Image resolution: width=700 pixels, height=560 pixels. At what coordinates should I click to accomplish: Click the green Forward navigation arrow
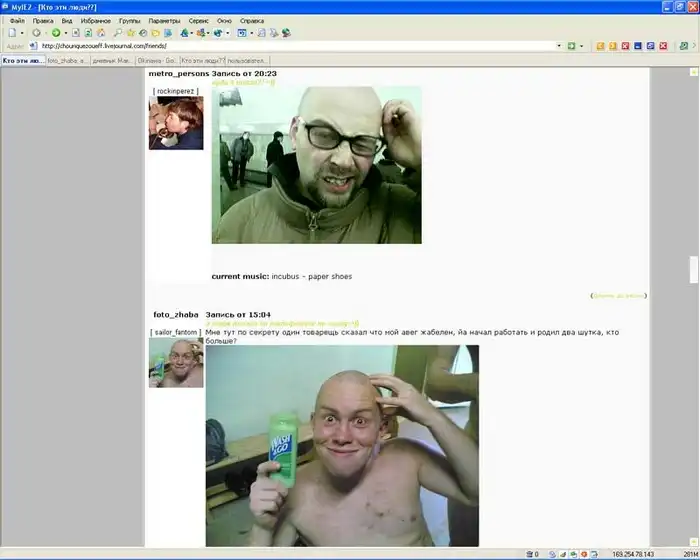click(x=56, y=33)
